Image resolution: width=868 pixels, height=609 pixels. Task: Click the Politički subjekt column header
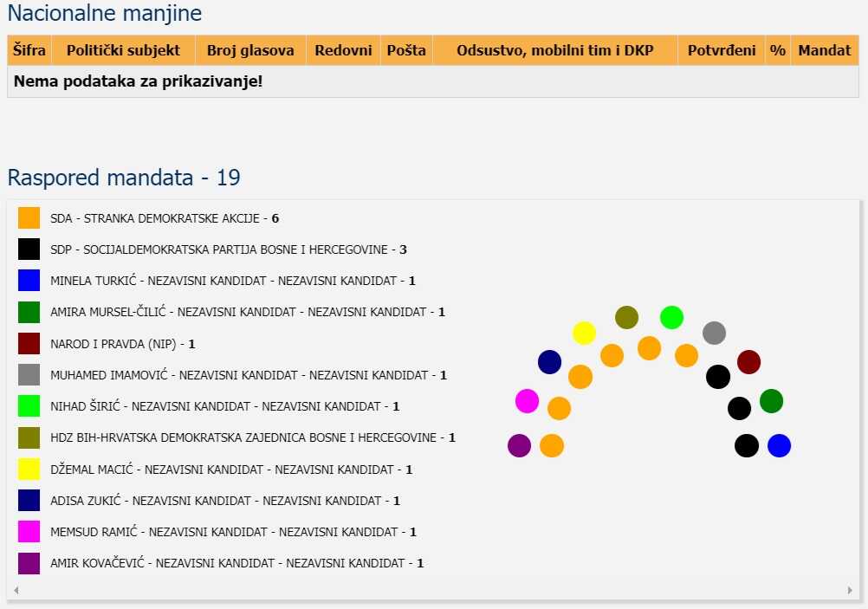click(x=123, y=50)
